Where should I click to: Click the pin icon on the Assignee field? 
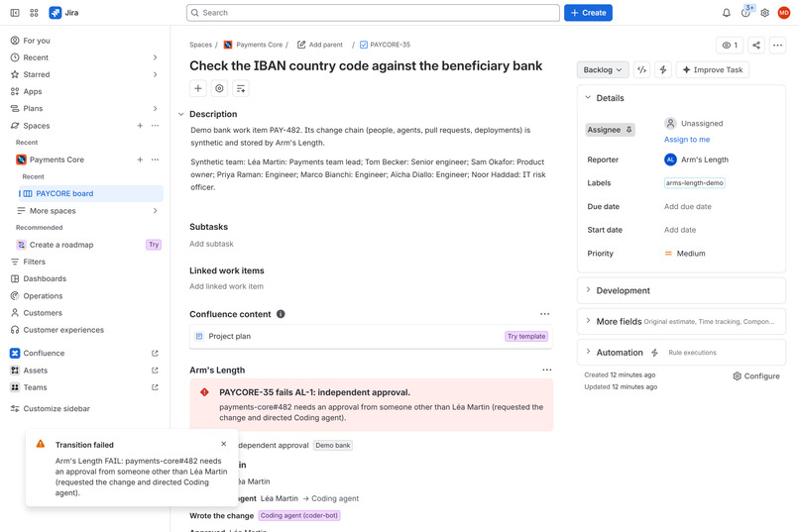point(629,130)
